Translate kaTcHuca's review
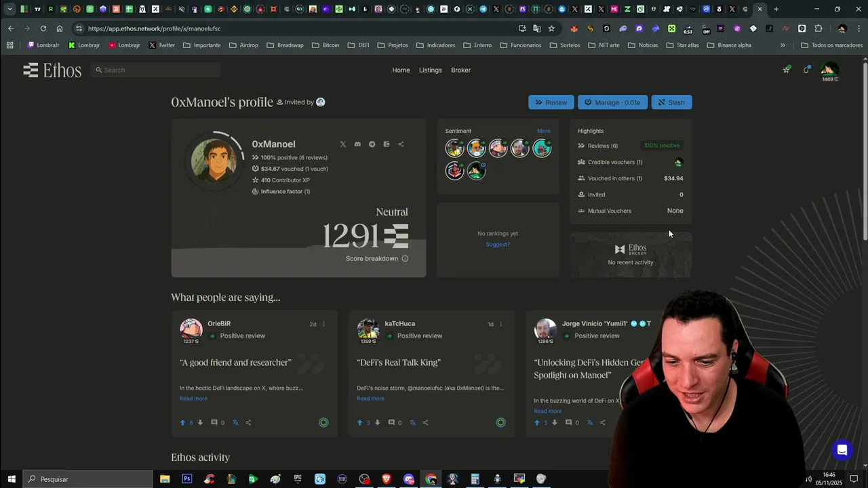This screenshot has width=868, height=488. (412, 423)
